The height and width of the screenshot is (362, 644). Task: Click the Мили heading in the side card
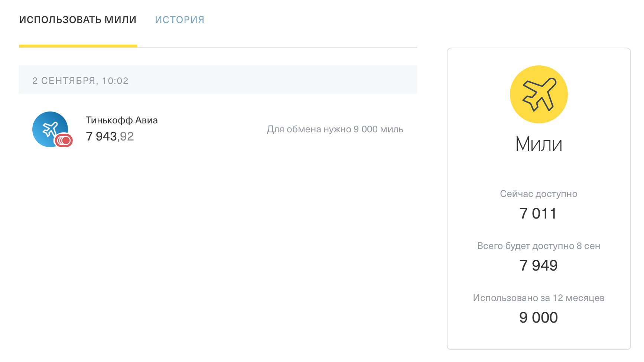tap(539, 144)
